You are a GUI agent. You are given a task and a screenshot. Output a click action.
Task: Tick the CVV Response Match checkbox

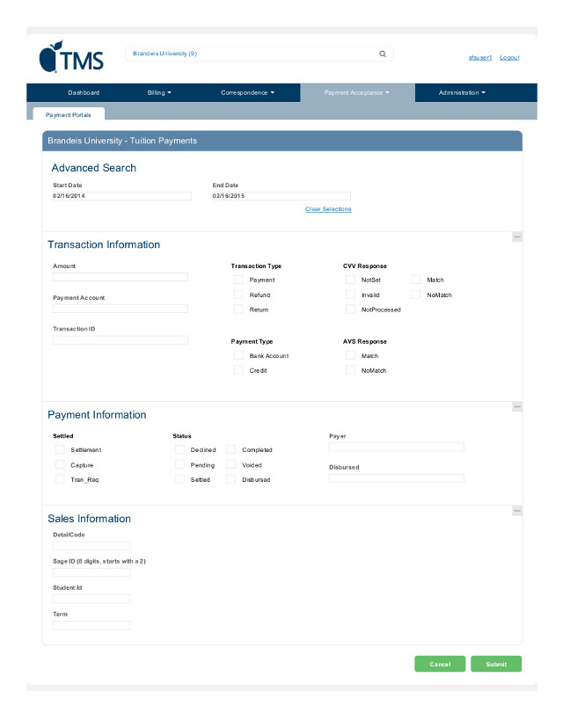coord(416,280)
